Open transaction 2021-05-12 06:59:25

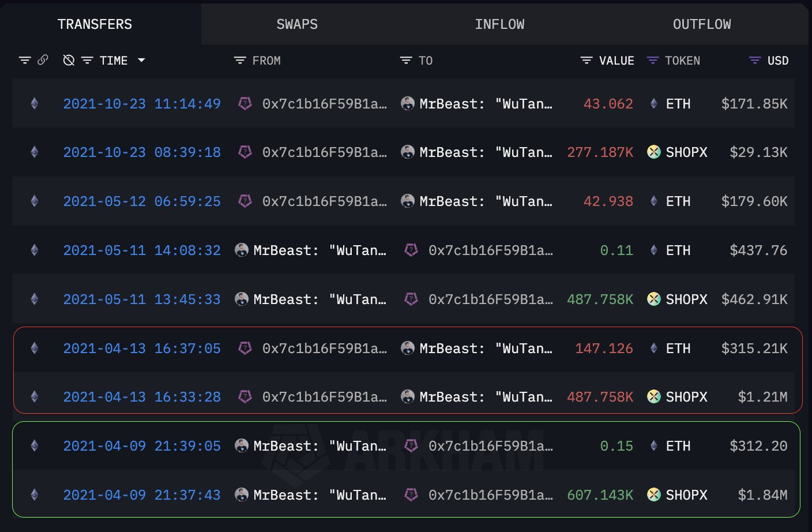pos(142,201)
